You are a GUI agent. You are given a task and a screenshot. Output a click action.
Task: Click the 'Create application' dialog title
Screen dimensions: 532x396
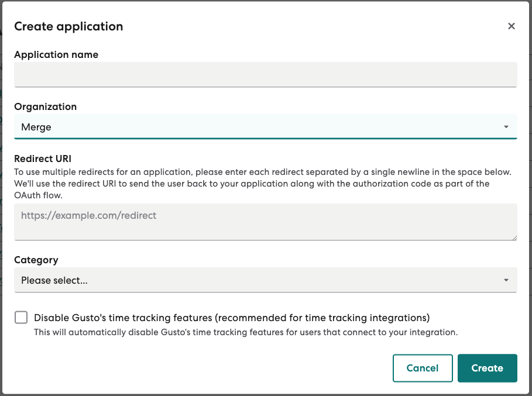coord(68,26)
